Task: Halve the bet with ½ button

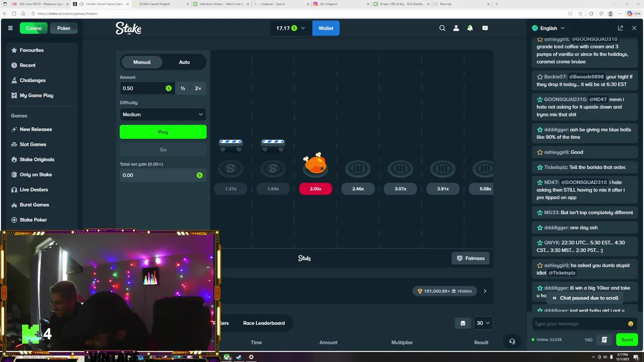Action: pyautogui.click(x=183, y=88)
